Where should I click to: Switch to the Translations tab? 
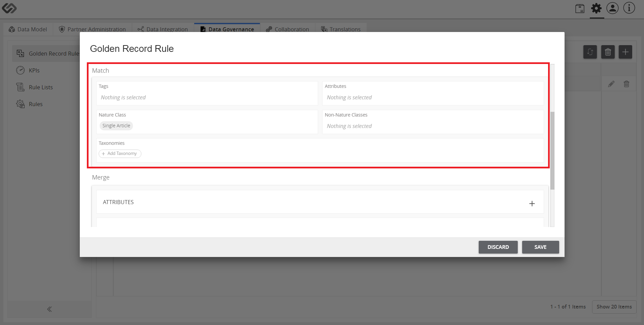(341, 29)
